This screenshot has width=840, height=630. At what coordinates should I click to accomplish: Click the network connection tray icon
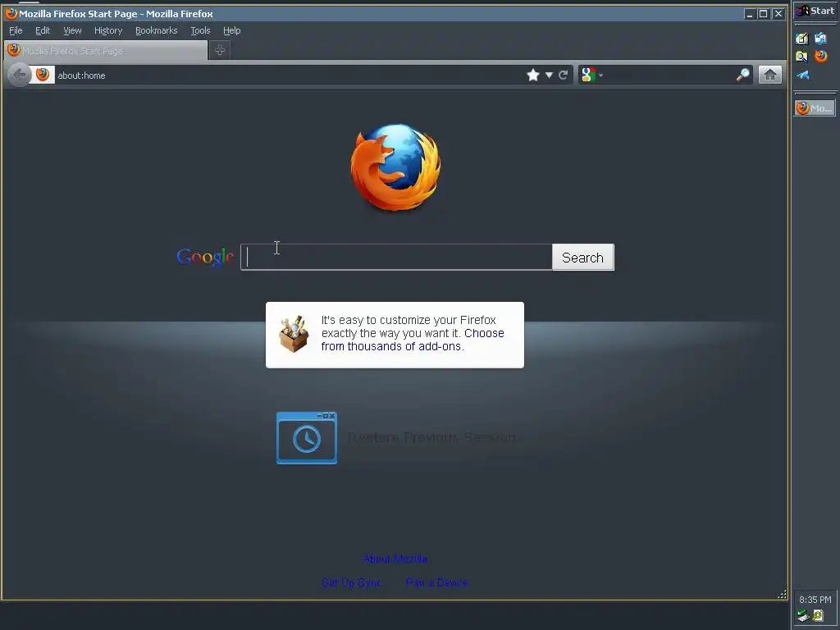click(x=802, y=616)
